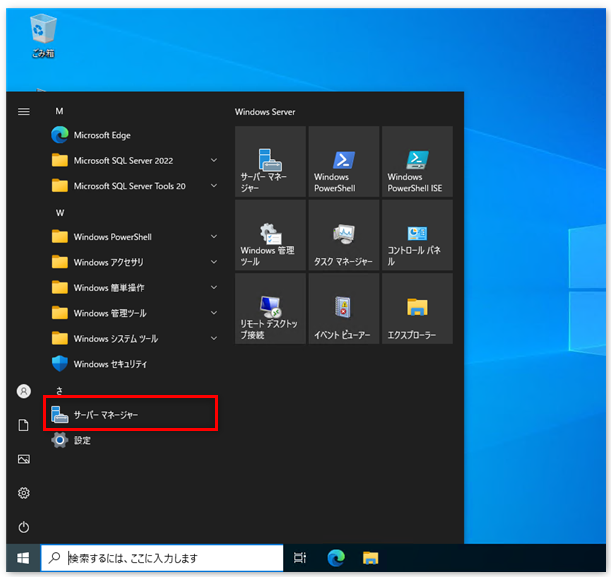
Task: Open the Windows システム ツール folder entry
Action: coord(132,339)
